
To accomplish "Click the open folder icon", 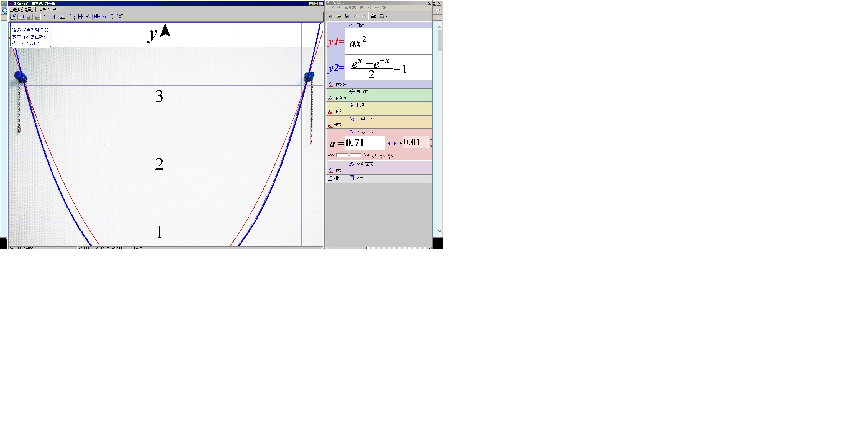I will pyautogui.click(x=339, y=16).
